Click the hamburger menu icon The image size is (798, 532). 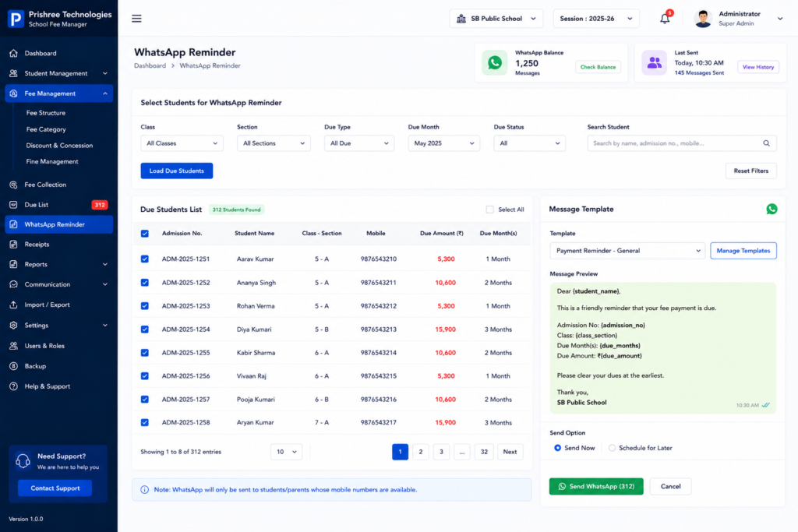pos(136,19)
